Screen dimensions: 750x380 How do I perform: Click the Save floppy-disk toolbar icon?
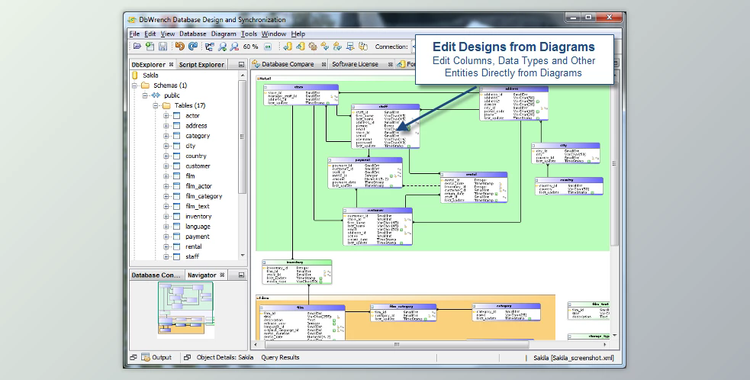tap(163, 46)
